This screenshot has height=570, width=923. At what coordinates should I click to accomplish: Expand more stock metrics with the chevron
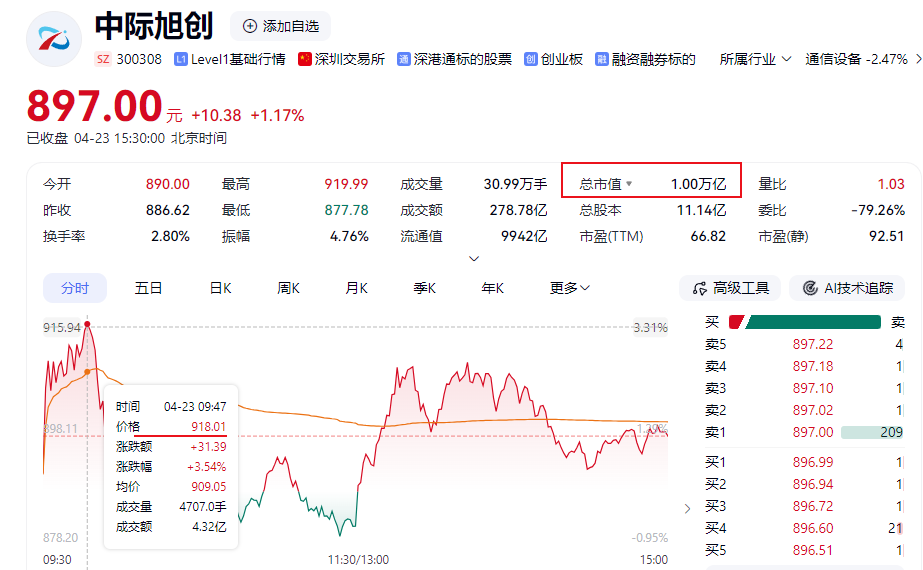[474, 259]
